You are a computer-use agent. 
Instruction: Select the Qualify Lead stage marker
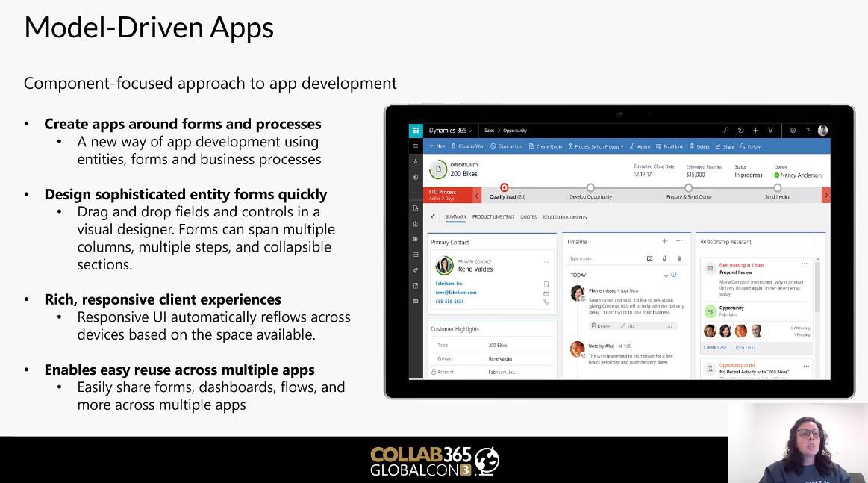(504, 188)
